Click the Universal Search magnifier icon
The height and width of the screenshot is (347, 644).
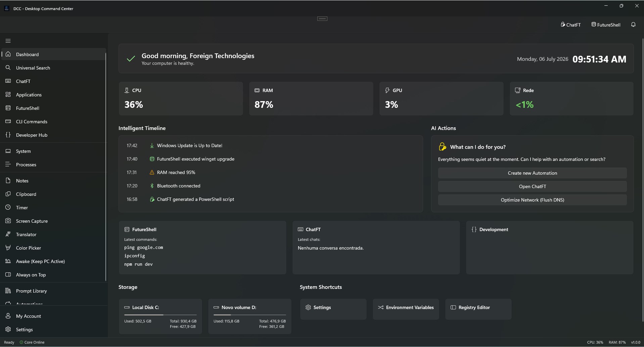click(8, 68)
